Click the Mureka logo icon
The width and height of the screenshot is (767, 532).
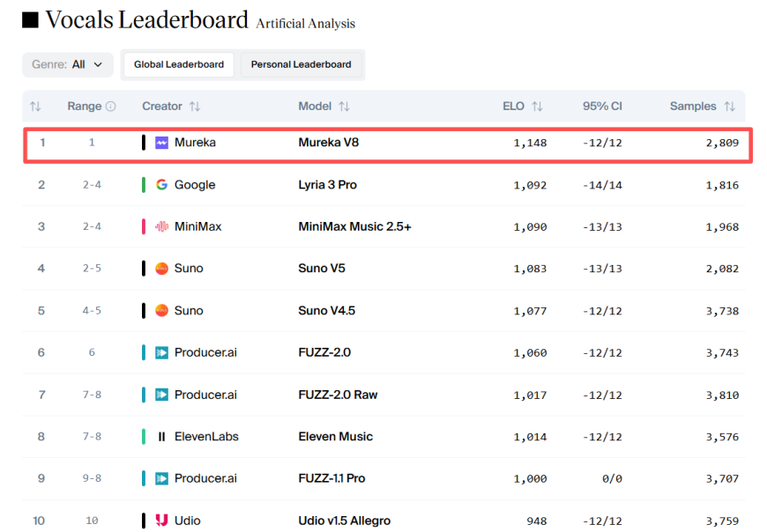[161, 143]
